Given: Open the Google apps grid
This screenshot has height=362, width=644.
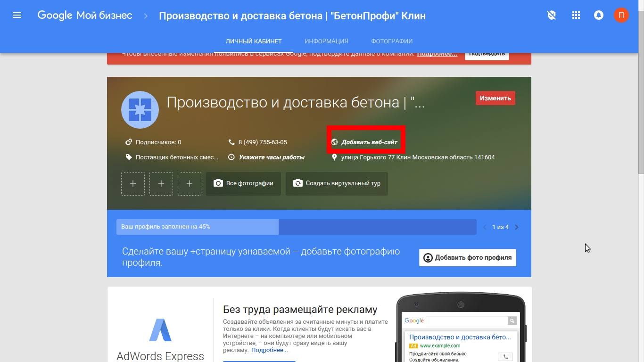Looking at the screenshot, I should (x=576, y=16).
